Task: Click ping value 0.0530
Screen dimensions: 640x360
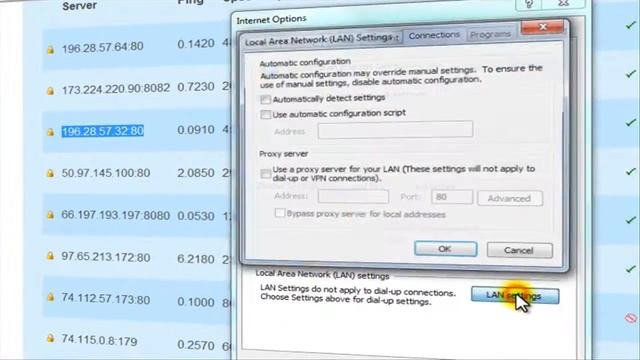Action: pyautogui.click(x=196, y=216)
